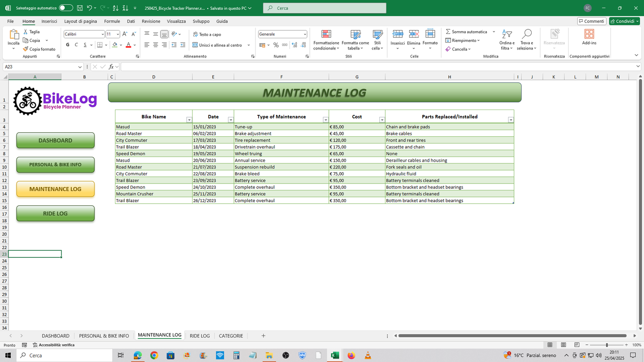Open the Date column filter dropdown
The width and height of the screenshot is (644, 362).
(230, 120)
